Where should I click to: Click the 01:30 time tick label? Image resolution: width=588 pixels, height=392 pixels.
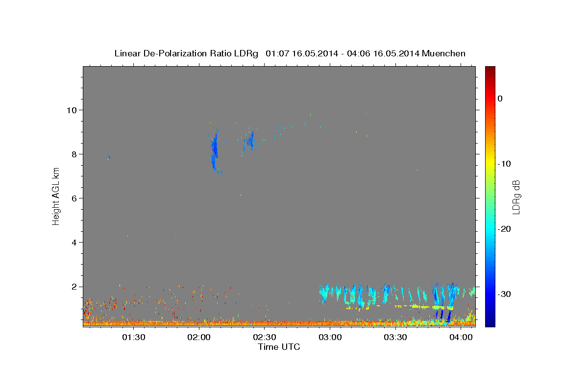(133, 337)
